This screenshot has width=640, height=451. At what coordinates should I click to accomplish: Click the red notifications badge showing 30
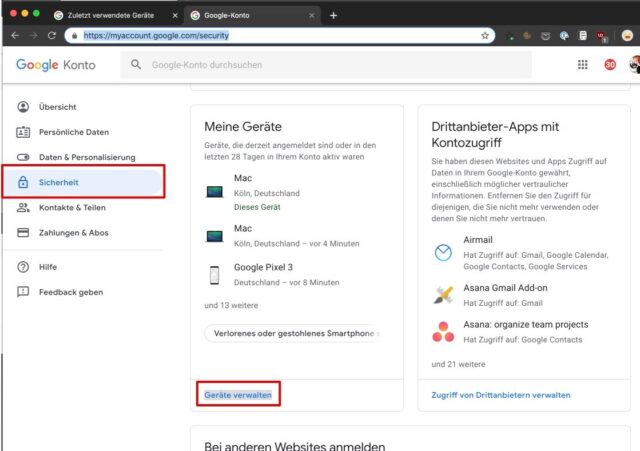(x=610, y=65)
